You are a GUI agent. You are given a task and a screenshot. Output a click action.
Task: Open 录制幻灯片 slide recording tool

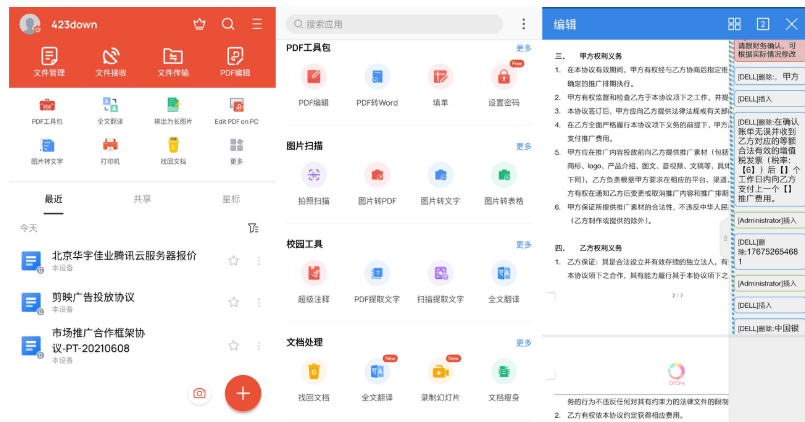point(440,376)
